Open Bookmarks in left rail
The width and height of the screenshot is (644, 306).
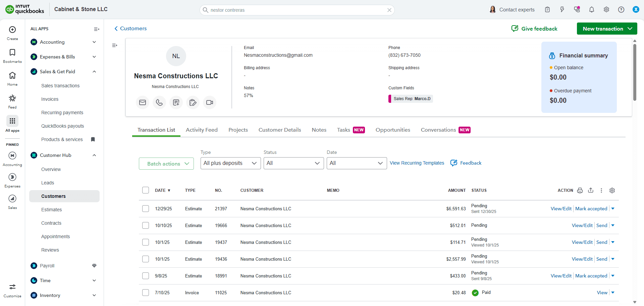pos(12,52)
